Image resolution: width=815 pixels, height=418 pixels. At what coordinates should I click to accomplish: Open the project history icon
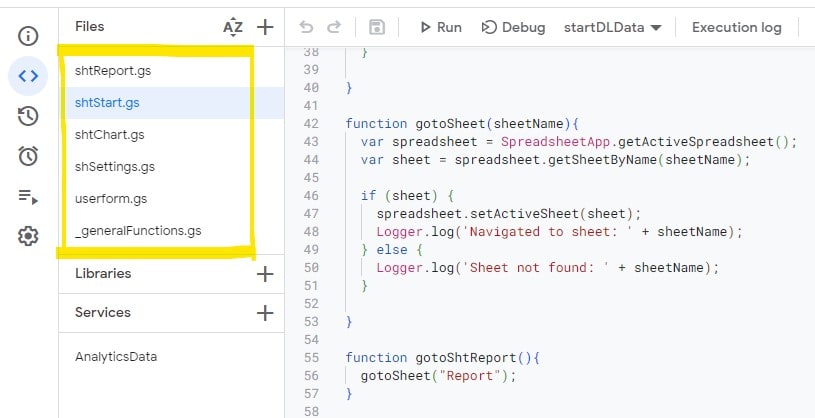[28, 116]
